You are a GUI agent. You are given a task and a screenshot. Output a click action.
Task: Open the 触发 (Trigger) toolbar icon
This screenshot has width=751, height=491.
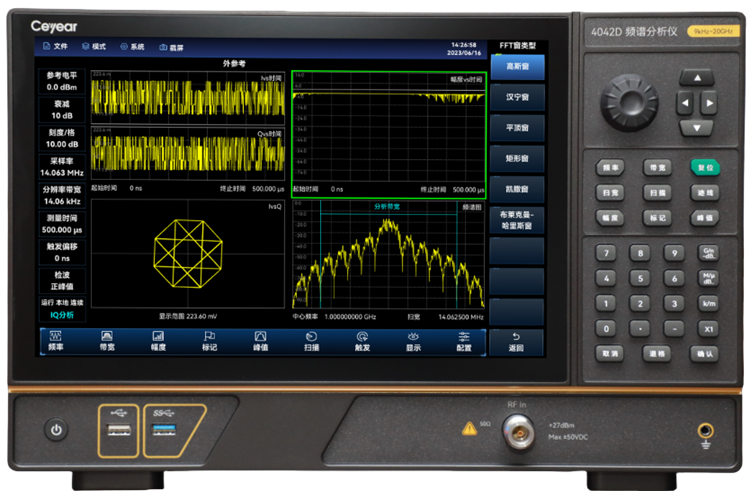coord(362,340)
